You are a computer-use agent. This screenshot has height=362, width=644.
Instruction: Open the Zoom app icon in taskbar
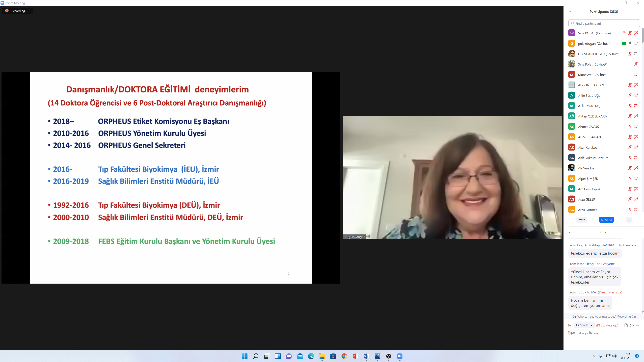399,356
